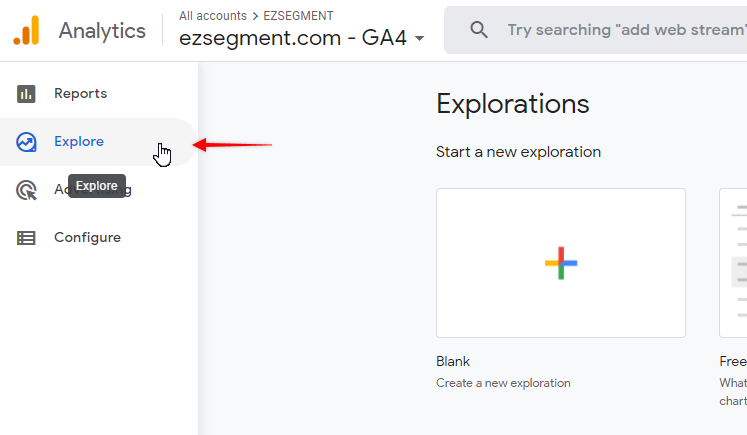747x435 pixels.
Task: Click the All accounts breadcrumb link
Action: pos(213,16)
